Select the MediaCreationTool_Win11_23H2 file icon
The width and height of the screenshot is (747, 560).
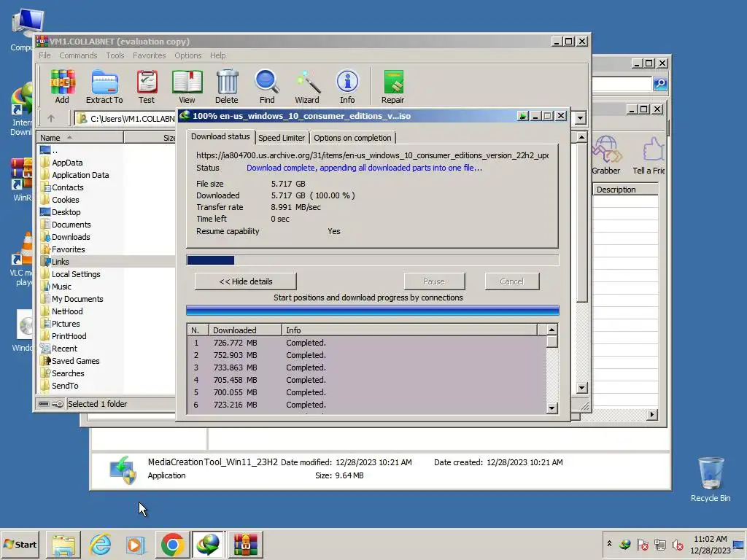click(x=123, y=470)
